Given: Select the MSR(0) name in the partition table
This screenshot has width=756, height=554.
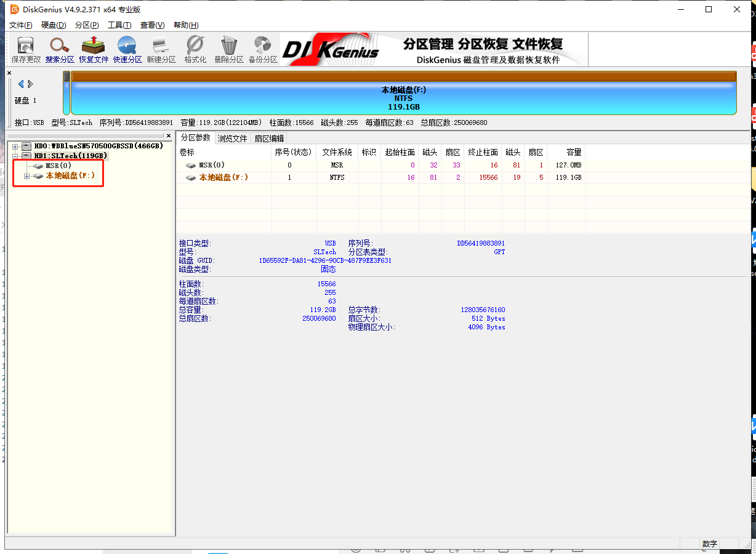Looking at the screenshot, I should coord(212,165).
